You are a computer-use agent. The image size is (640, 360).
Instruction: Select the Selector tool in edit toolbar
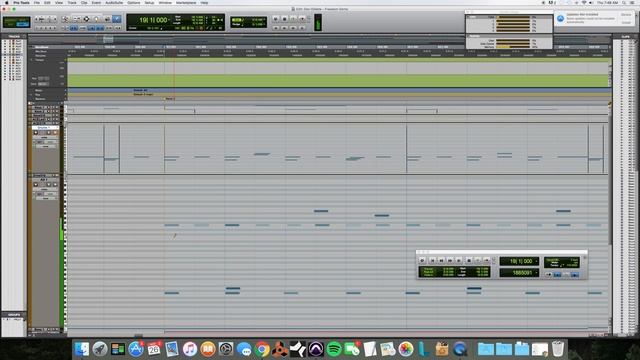tap(87, 19)
